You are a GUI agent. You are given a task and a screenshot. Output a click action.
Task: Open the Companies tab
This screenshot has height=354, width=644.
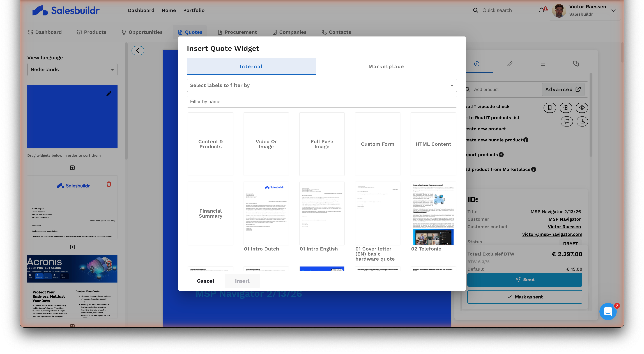click(289, 32)
